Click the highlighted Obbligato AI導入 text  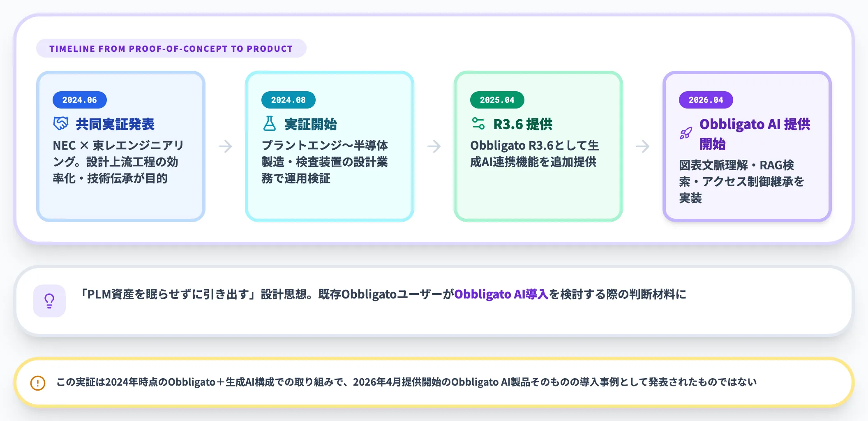tap(501, 294)
